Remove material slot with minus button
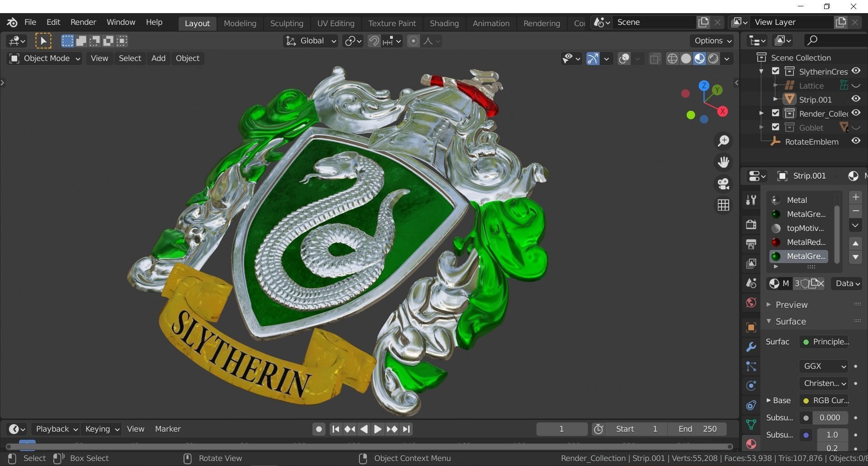This screenshot has height=466, width=868. coord(855,211)
